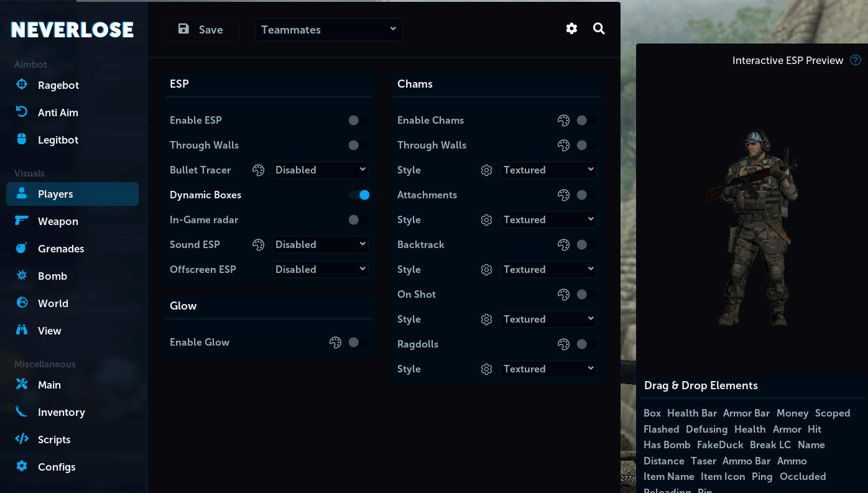Open the settings gear icon in header

(571, 29)
